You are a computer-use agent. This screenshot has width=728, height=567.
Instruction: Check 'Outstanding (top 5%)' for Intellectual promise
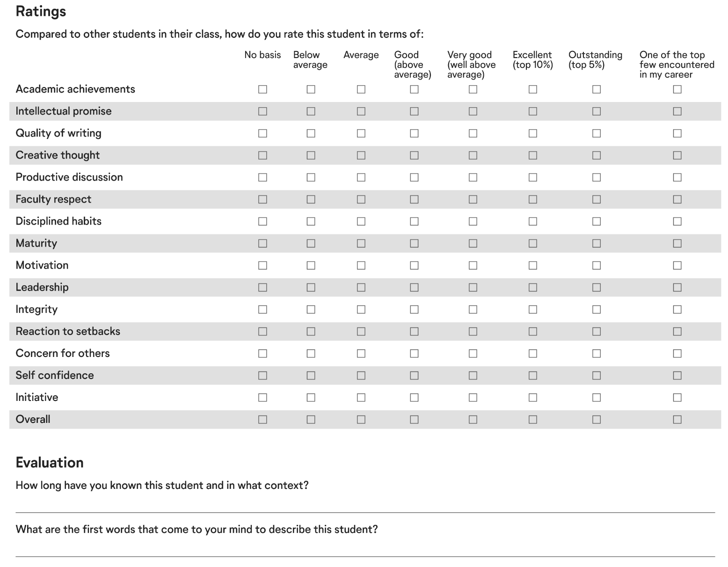coord(596,111)
